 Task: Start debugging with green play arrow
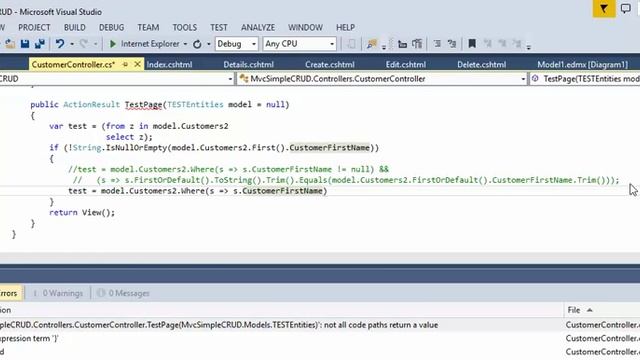click(x=113, y=44)
